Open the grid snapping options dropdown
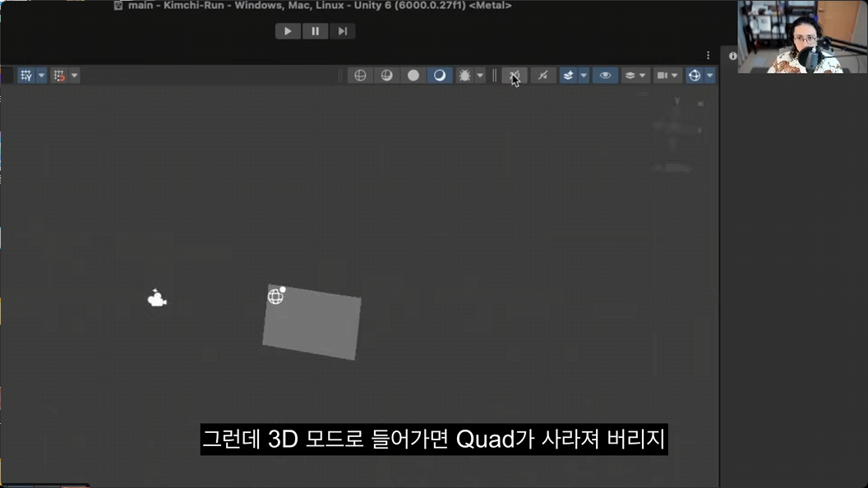868x488 pixels. tap(74, 76)
